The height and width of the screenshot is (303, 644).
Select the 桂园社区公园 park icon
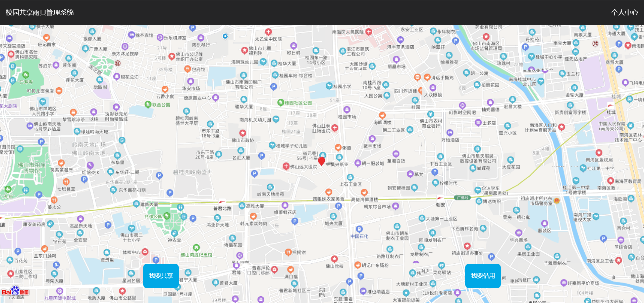point(281,102)
